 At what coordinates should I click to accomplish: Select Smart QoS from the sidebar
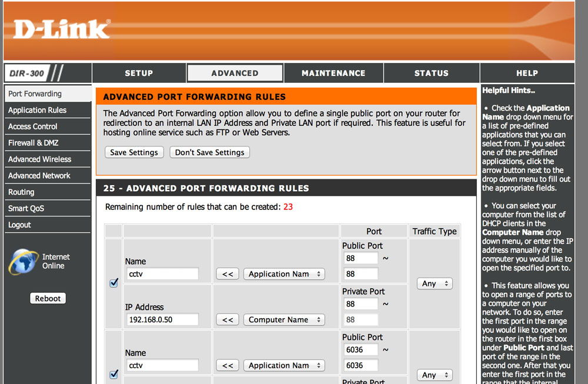pos(26,209)
